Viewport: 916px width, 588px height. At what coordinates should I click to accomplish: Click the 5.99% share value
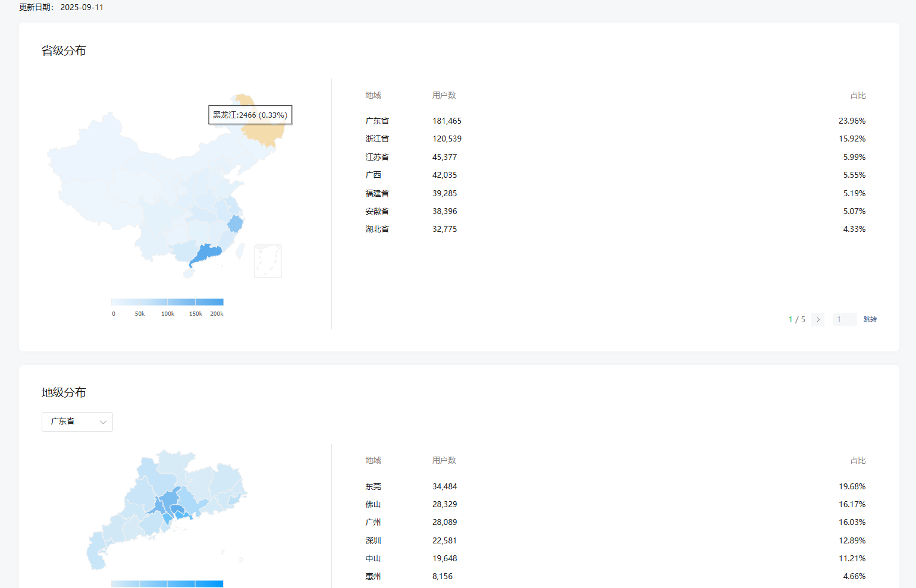pyautogui.click(x=854, y=157)
